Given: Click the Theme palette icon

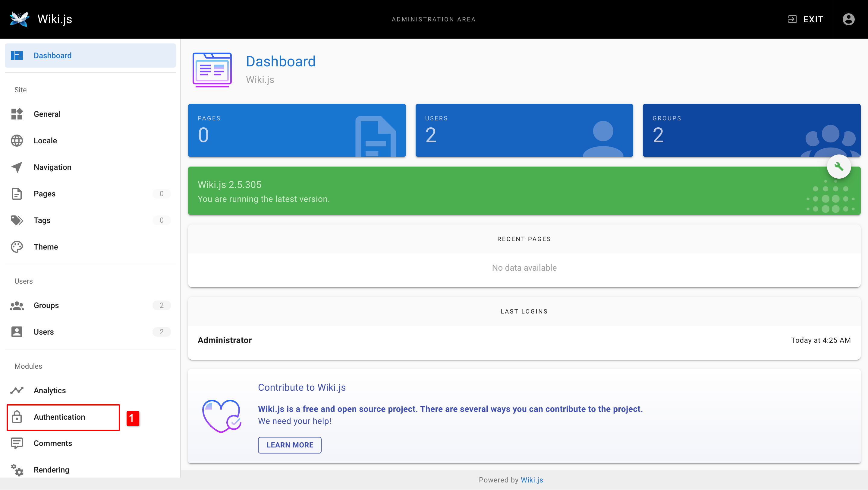Looking at the screenshot, I should tap(17, 247).
